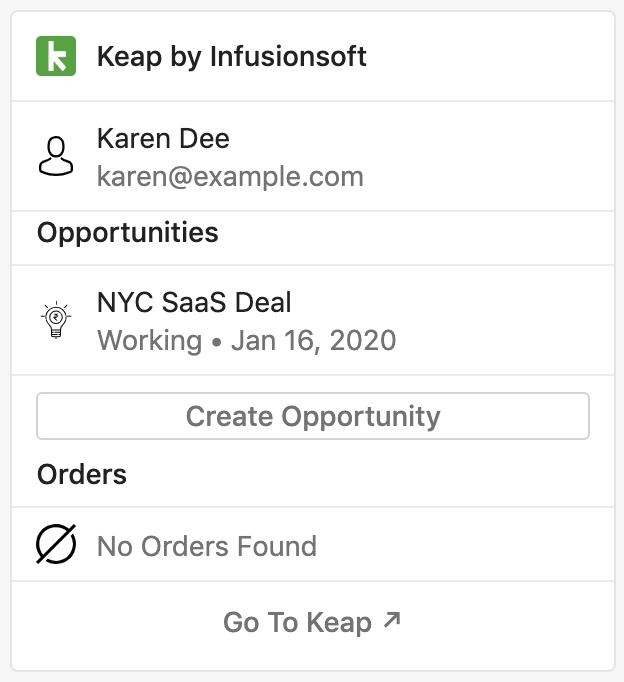Open the Keap by Infusionsoft header title
The width and height of the screenshot is (624, 682).
pos(232,57)
